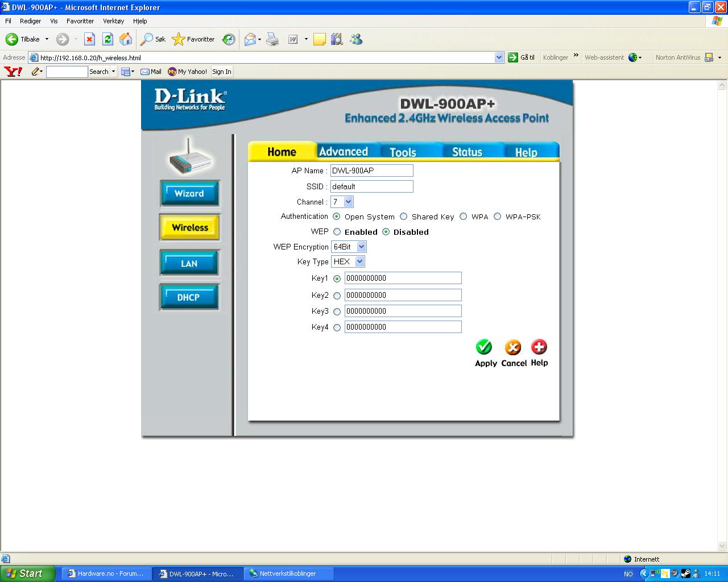Open the Tilbake history dropdown arrow
Viewport: 728px width, 582px height.
47,39
